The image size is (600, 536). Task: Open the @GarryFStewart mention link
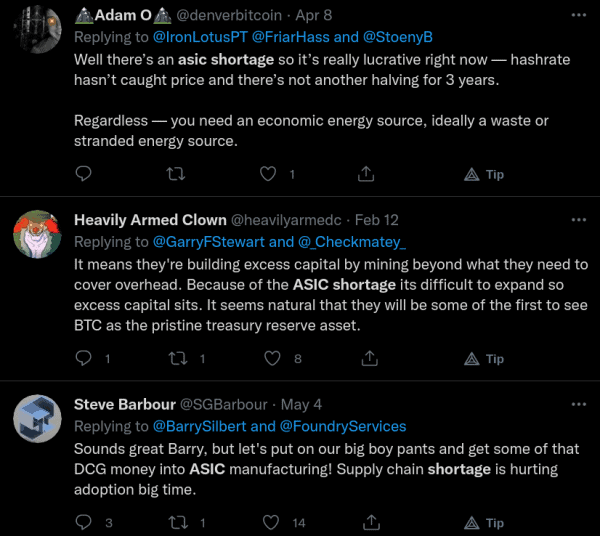[x=208, y=242]
